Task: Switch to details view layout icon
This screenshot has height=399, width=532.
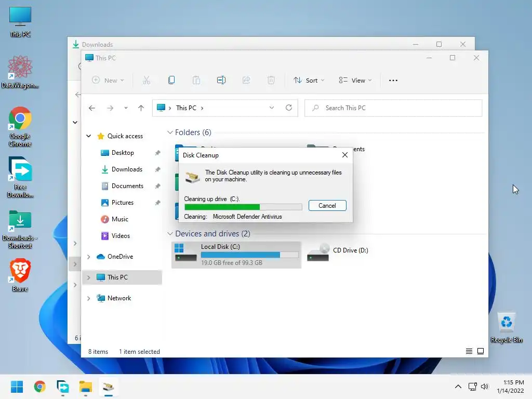Action: click(x=469, y=351)
